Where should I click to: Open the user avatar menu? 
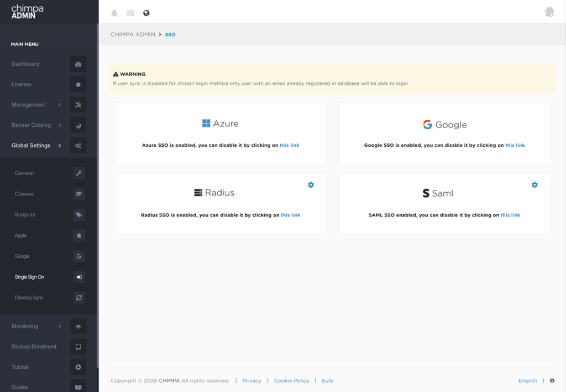click(x=549, y=12)
